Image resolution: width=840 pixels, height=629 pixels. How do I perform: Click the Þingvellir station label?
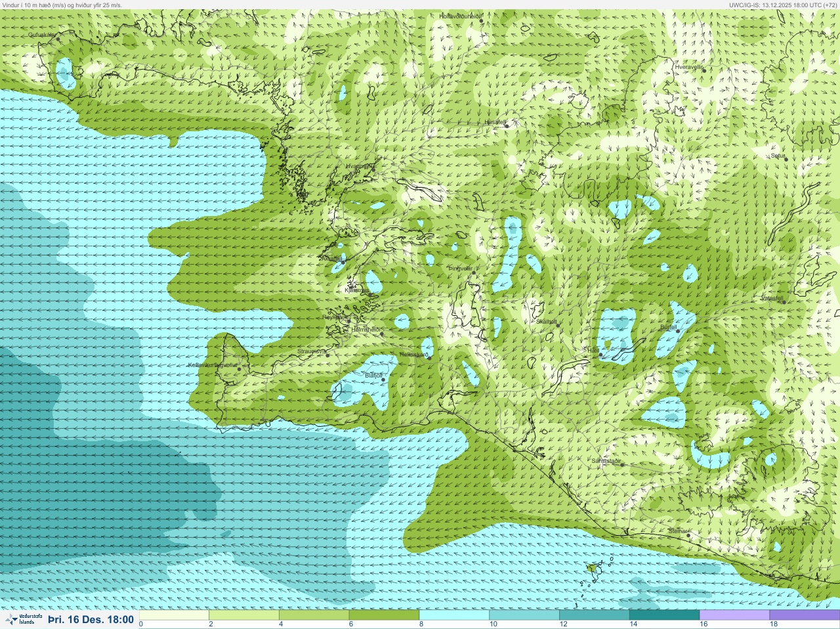click(x=460, y=268)
